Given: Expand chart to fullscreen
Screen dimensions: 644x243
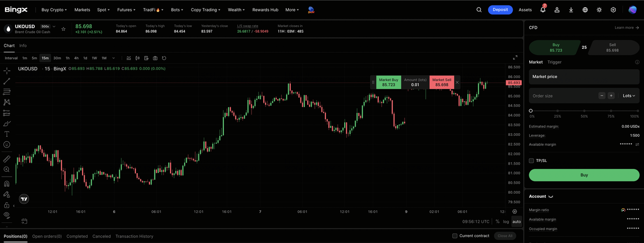Looking at the screenshot, I should pos(515,58).
